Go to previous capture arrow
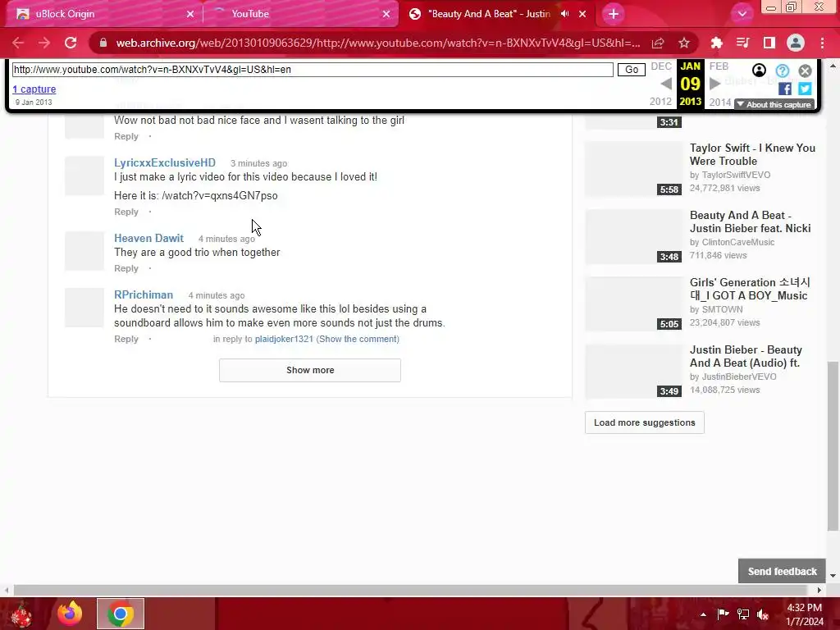 click(x=666, y=84)
